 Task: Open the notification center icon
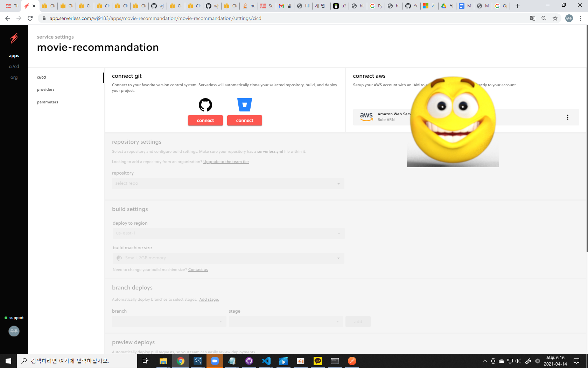[x=576, y=361]
